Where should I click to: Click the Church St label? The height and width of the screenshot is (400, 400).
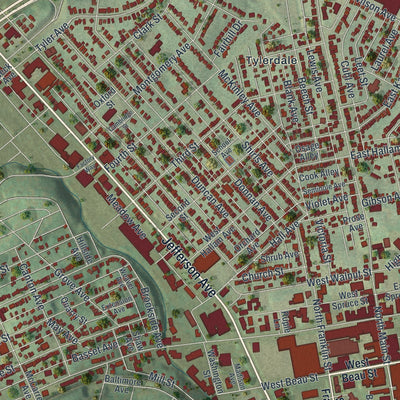tap(262, 274)
